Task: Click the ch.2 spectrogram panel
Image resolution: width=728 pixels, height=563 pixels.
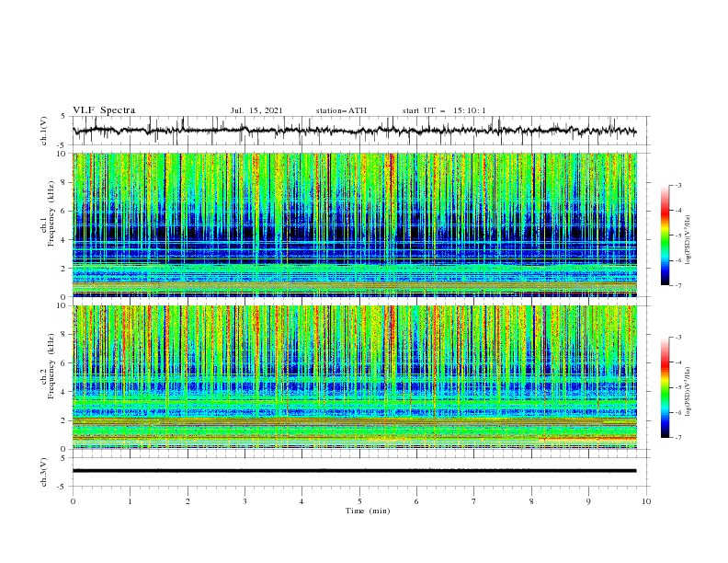Action: coord(355,377)
